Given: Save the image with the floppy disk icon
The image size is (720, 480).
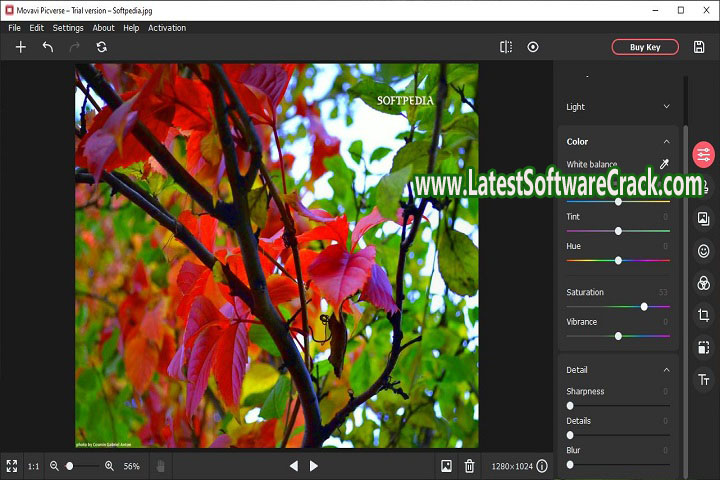Looking at the screenshot, I should [x=699, y=47].
